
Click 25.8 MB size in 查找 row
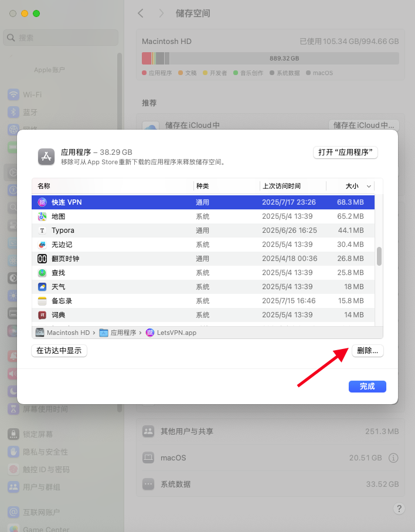351,273
